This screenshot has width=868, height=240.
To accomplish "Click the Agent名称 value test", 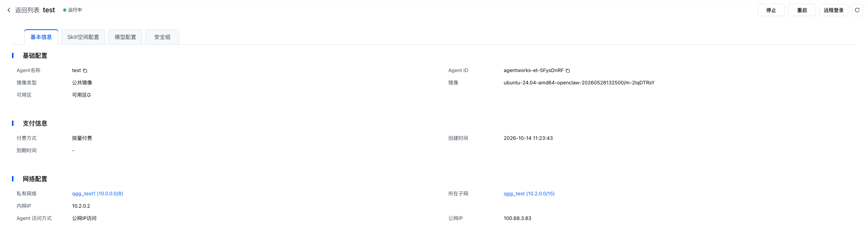I will (x=77, y=70).
